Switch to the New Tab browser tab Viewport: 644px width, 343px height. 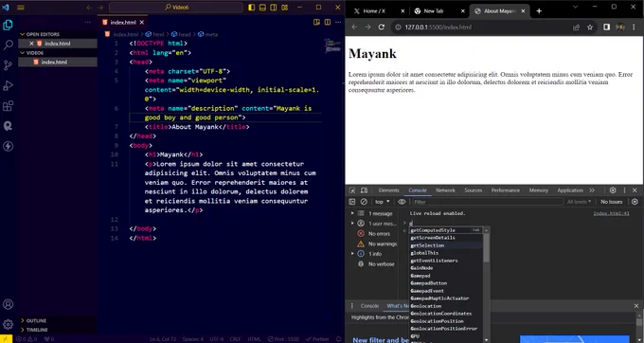[x=434, y=11]
